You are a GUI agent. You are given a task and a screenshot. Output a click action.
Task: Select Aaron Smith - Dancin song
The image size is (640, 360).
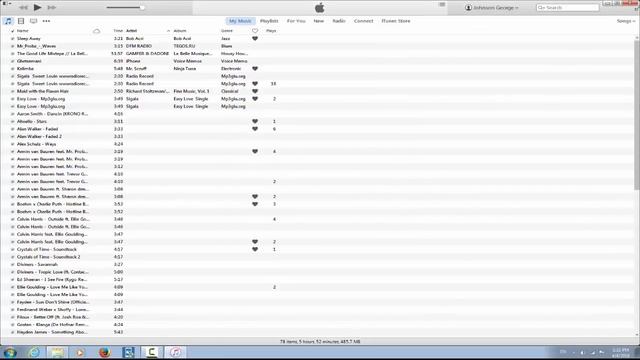pos(317,114)
